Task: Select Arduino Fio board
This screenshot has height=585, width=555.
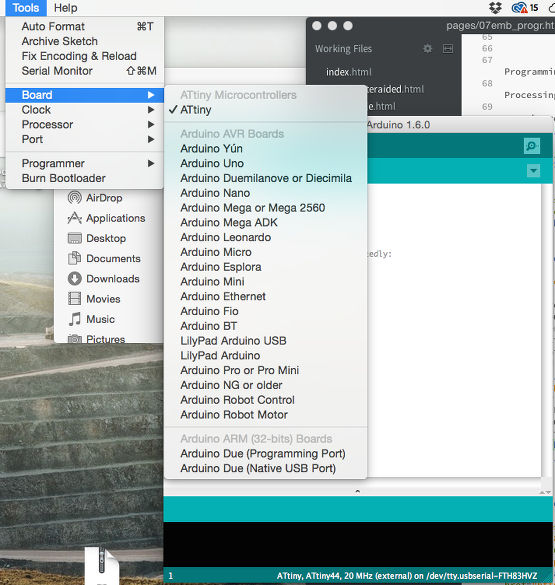Action: (266, 311)
